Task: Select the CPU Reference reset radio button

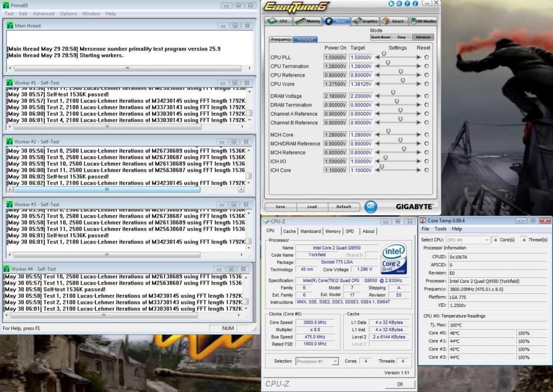Action: (426, 75)
